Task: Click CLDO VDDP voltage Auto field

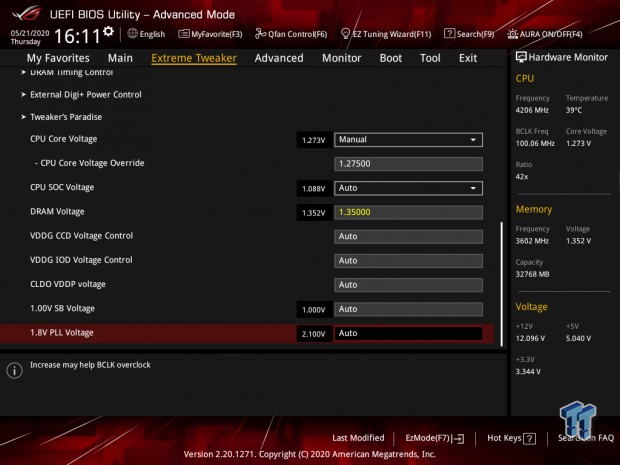Action: tap(408, 285)
